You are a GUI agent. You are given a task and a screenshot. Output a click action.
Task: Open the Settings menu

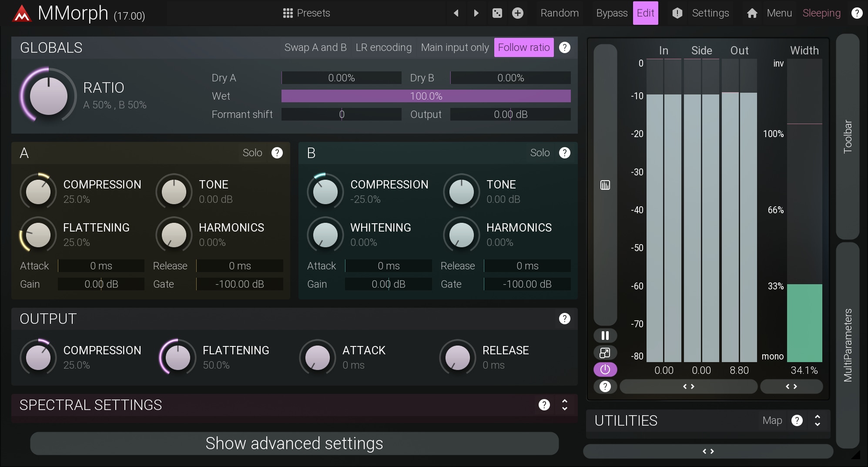(710, 13)
